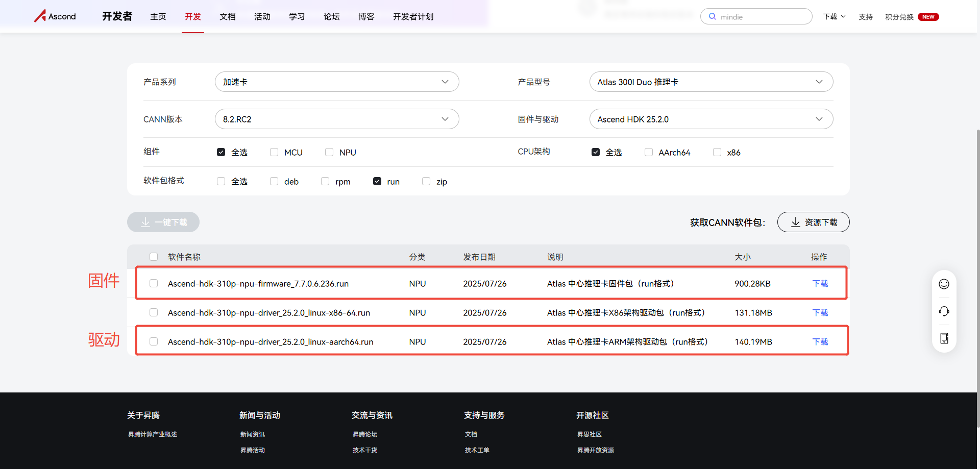Select the x86 architecture checkbox
Screen dimensions: 980x469
click(x=717, y=152)
